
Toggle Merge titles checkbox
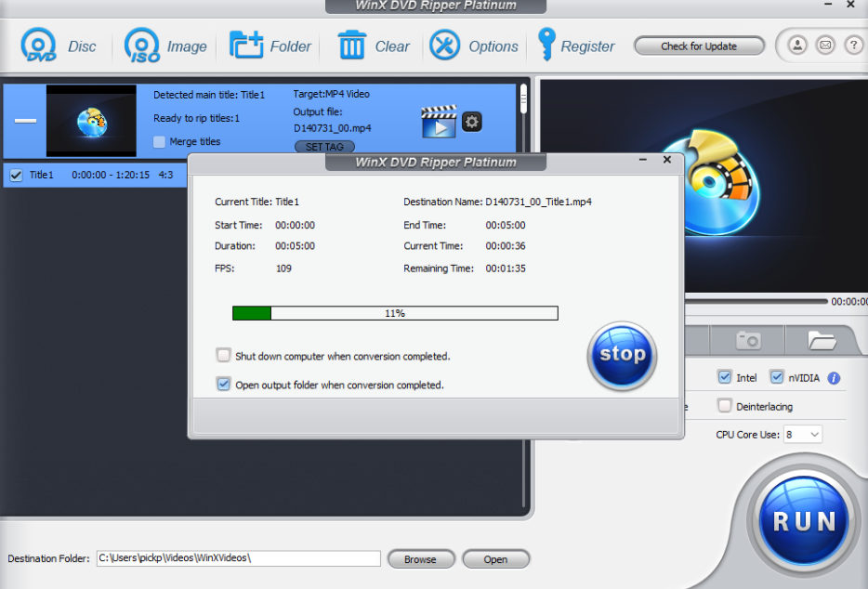[x=159, y=142]
